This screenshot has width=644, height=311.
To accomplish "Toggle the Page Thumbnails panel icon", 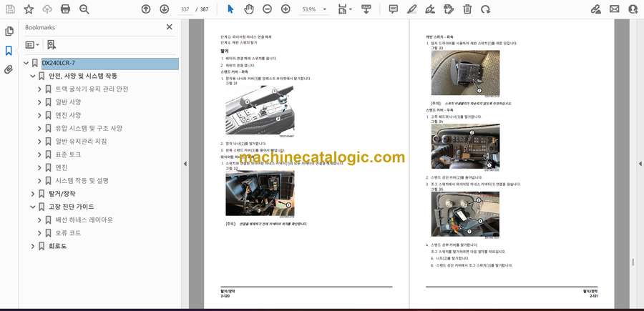I will coord(9,31).
